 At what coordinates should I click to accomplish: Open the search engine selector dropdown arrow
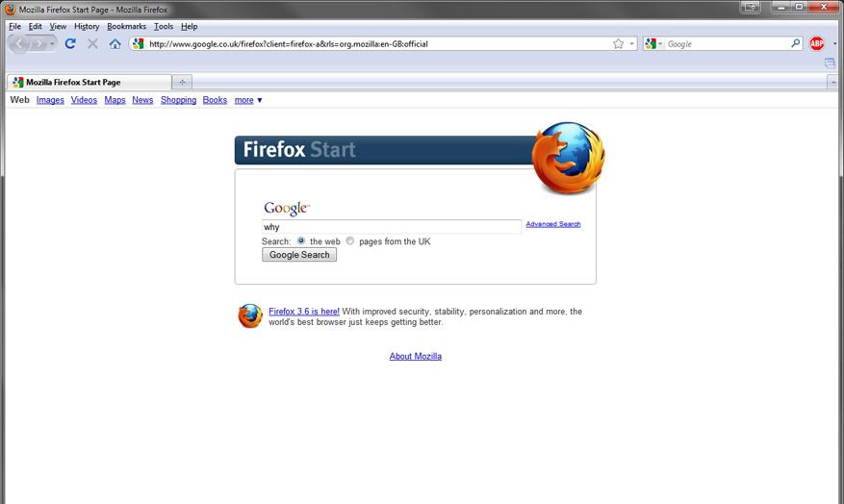click(x=660, y=43)
